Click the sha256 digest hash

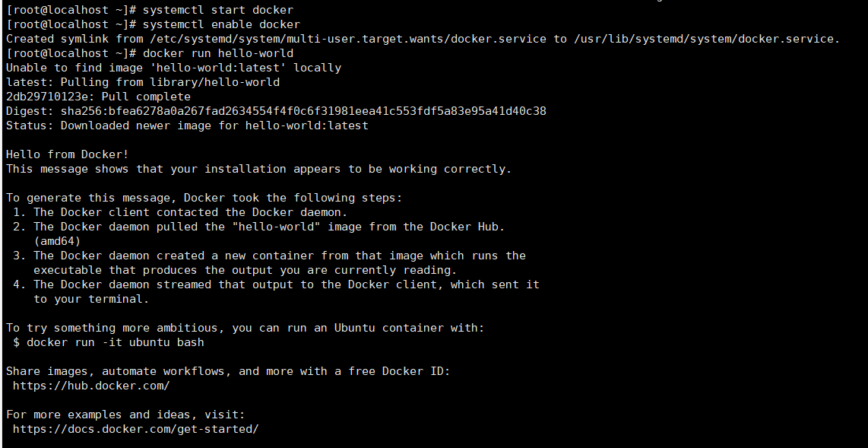[x=303, y=111]
